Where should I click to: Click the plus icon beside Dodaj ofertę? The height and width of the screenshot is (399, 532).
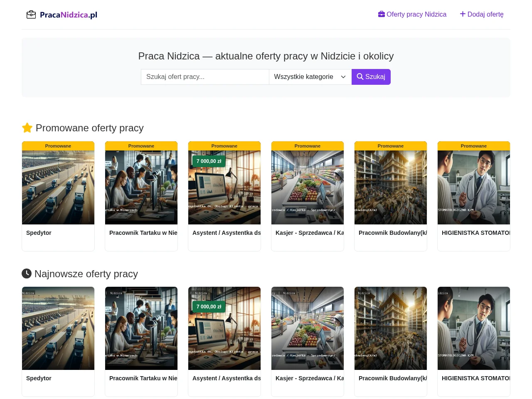pyautogui.click(x=463, y=14)
